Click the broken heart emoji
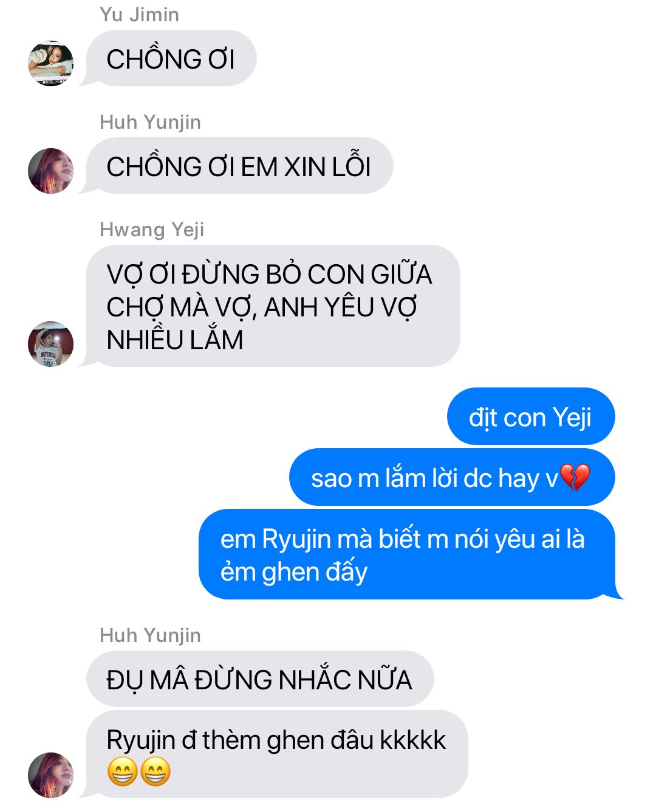Screen dimensions: 656x812 [574, 478]
